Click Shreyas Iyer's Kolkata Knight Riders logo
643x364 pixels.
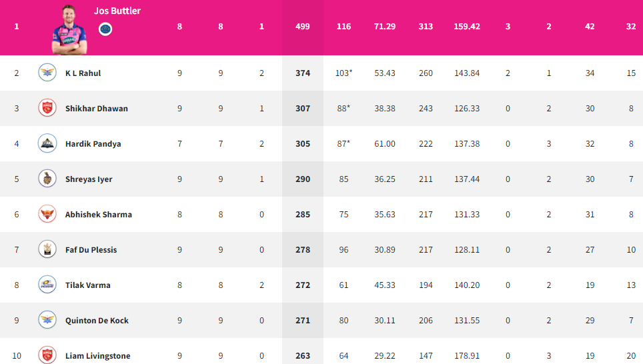pyautogui.click(x=47, y=179)
